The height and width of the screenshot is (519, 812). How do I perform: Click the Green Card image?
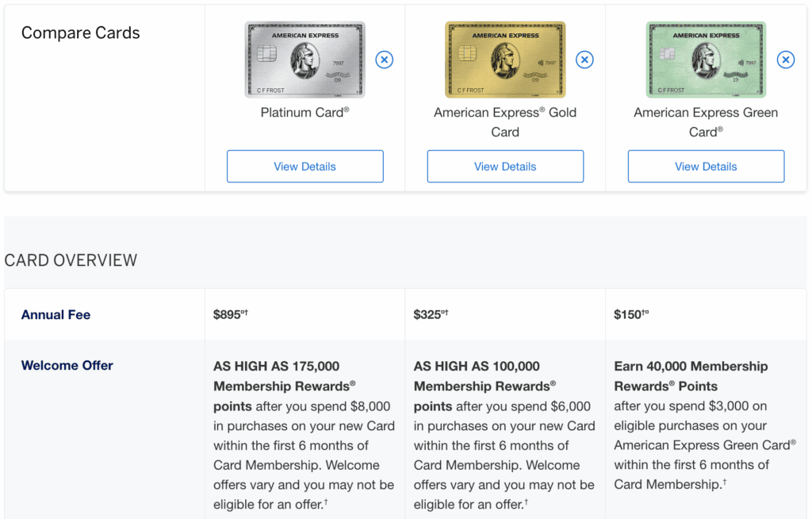[706, 60]
